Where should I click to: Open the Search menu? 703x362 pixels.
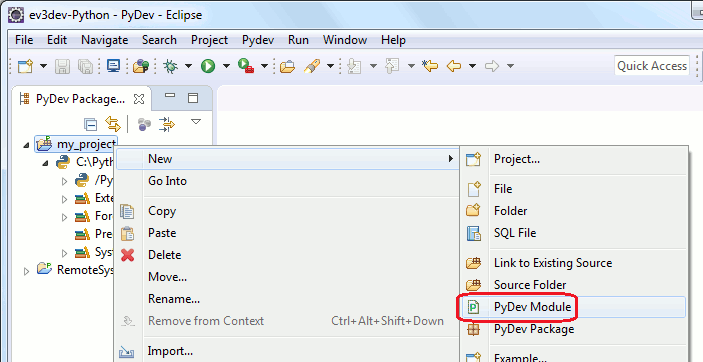(159, 40)
